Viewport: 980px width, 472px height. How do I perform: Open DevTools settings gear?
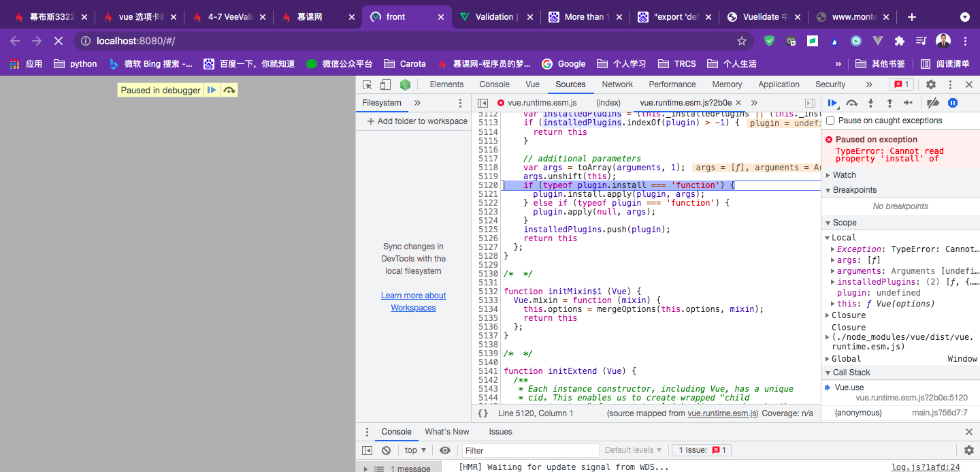pyautogui.click(x=930, y=84)
